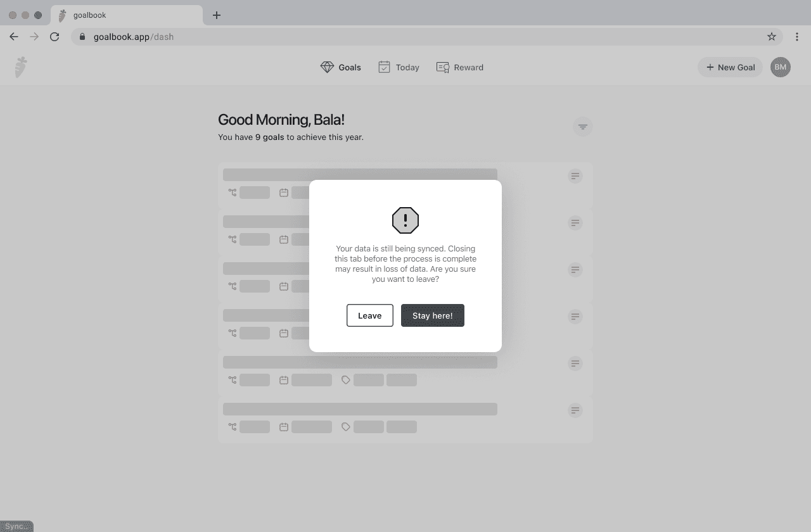Click the warning octagon icon in dialog

tap(405, 220)
